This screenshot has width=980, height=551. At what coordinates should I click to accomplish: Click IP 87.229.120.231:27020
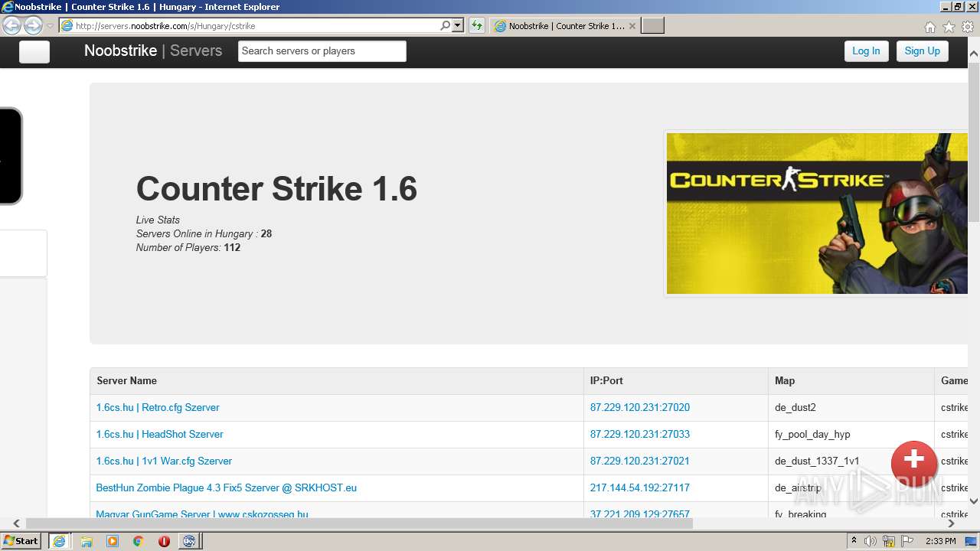[639, 408]
